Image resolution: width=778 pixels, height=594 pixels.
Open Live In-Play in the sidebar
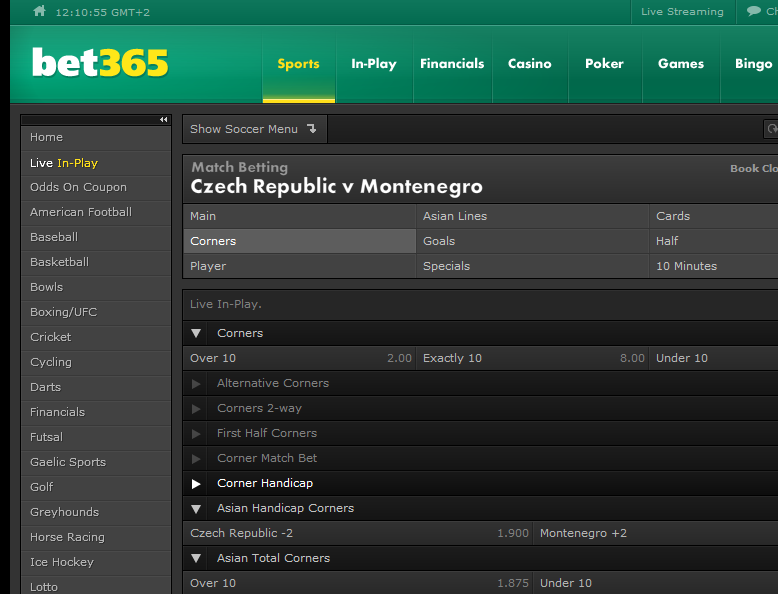pos(96,163)
